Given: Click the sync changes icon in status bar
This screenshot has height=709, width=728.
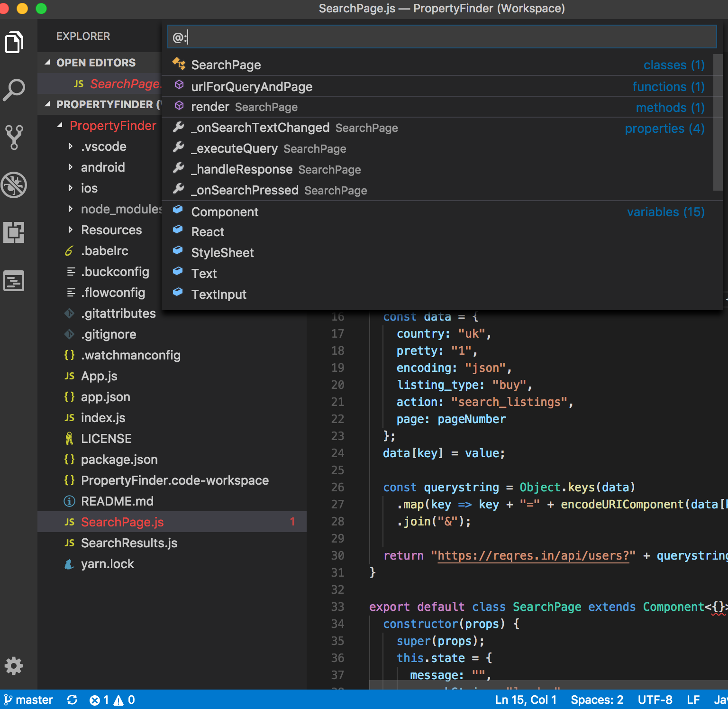Looking at the screenshot, I should [x=72, y=700].
